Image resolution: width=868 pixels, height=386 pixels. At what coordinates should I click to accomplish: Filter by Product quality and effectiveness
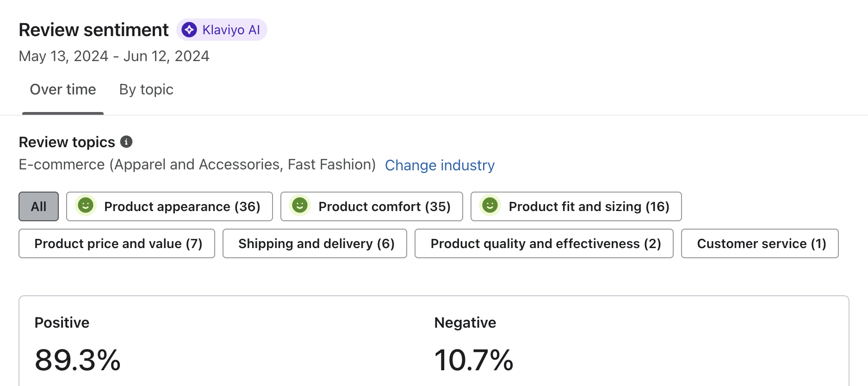click(545, 243)
